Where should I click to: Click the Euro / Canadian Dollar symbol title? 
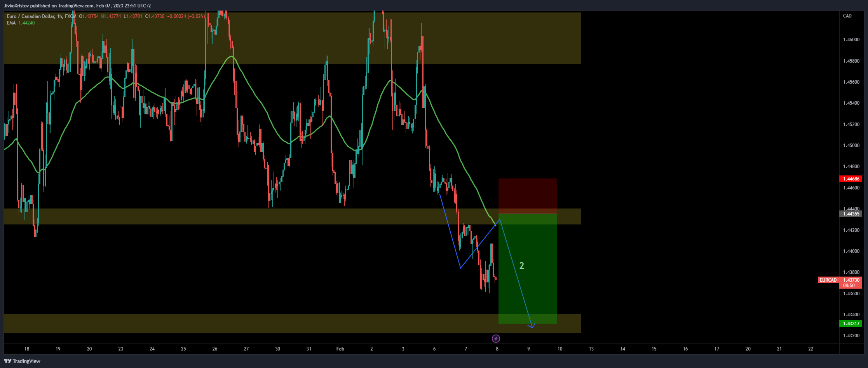pos(31,16)
